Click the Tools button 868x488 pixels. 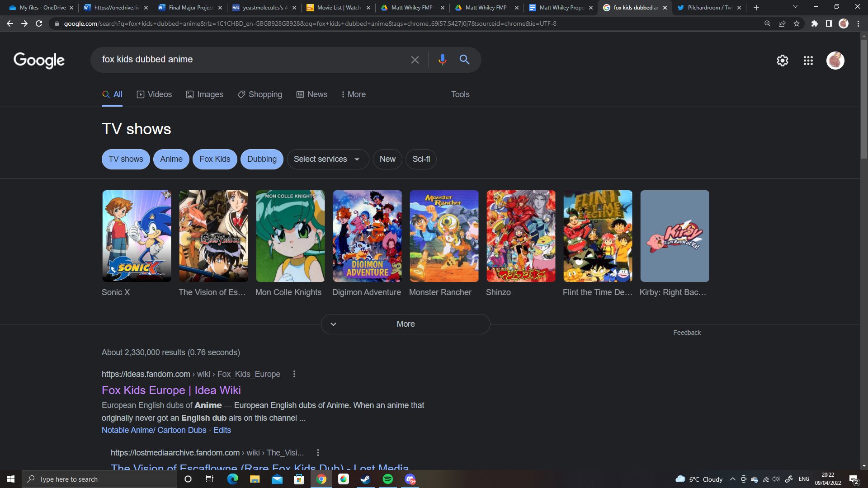pyautogui.click(x=460, y=94)
